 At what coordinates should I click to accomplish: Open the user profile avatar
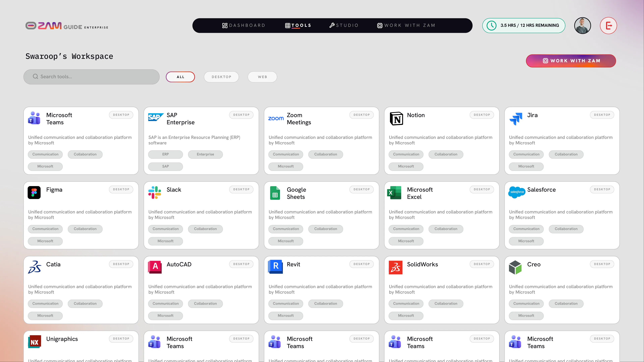tap(582, 25)
